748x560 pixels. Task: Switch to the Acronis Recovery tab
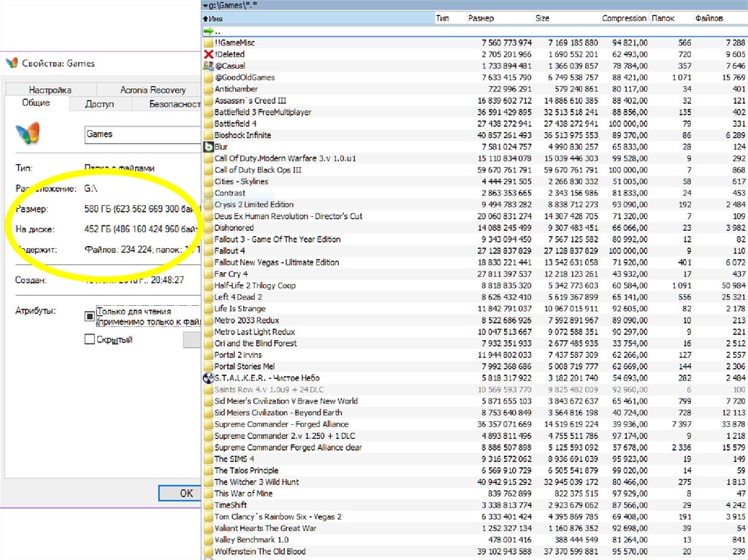[153, 90]
